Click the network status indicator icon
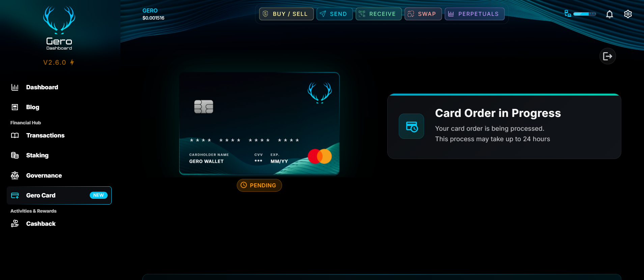Screen dimensions: 644x280 click(568, 13)
